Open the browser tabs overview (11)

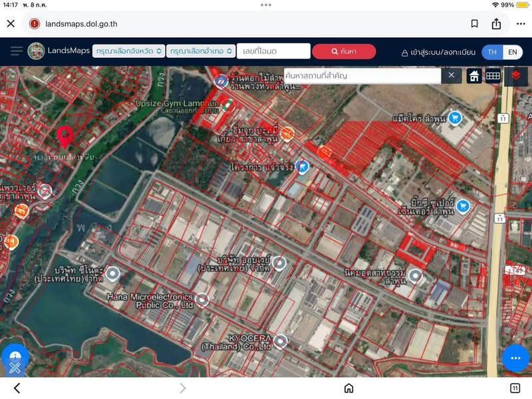[x=515, y=388]
